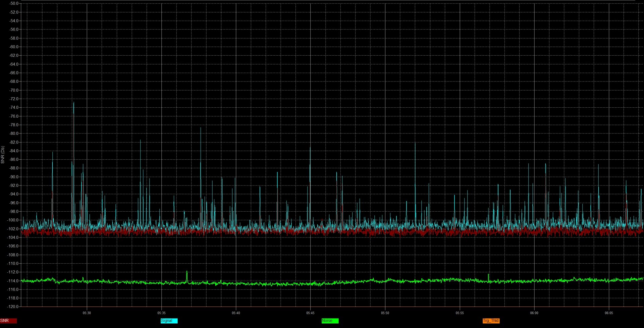This screenshot has height=328, width=644.
Task: Click the 05:40 time axis label
Action: coord(236,313)
